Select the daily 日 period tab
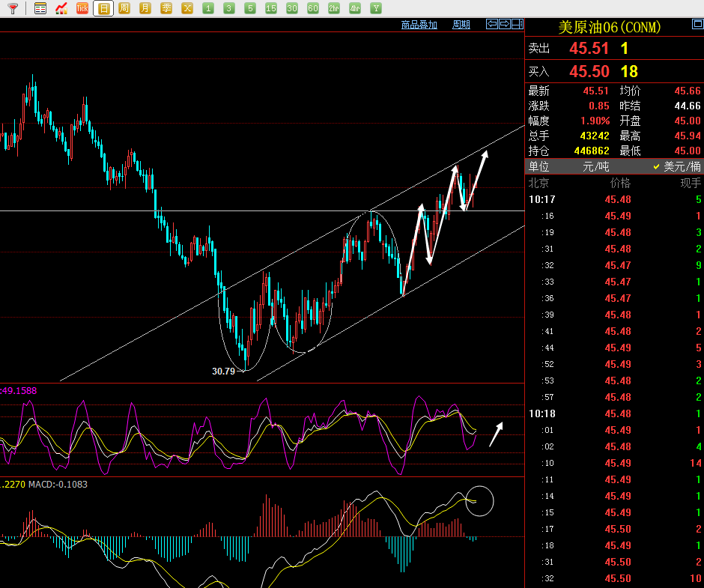The width and height of the screenshot is (704, 588). [x=103, y=8]
